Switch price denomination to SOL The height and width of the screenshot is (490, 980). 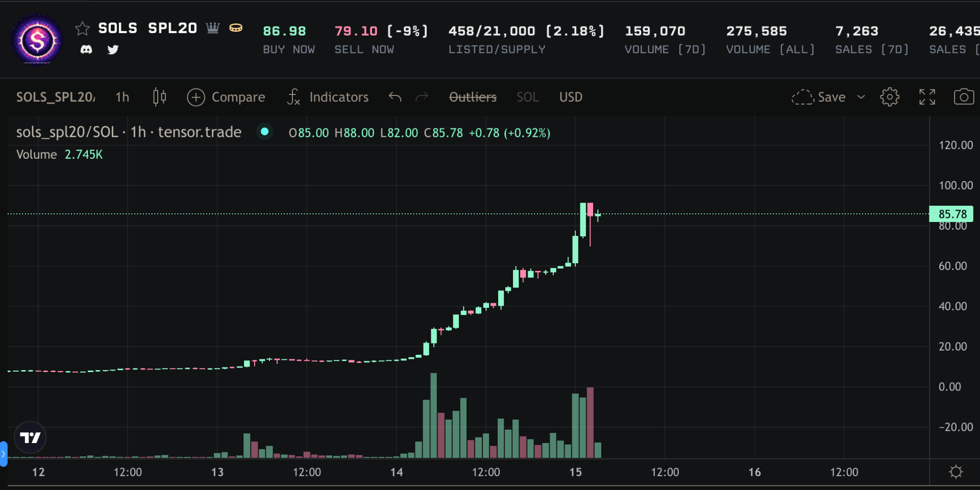pyautogui.click(x=528, y=97)
